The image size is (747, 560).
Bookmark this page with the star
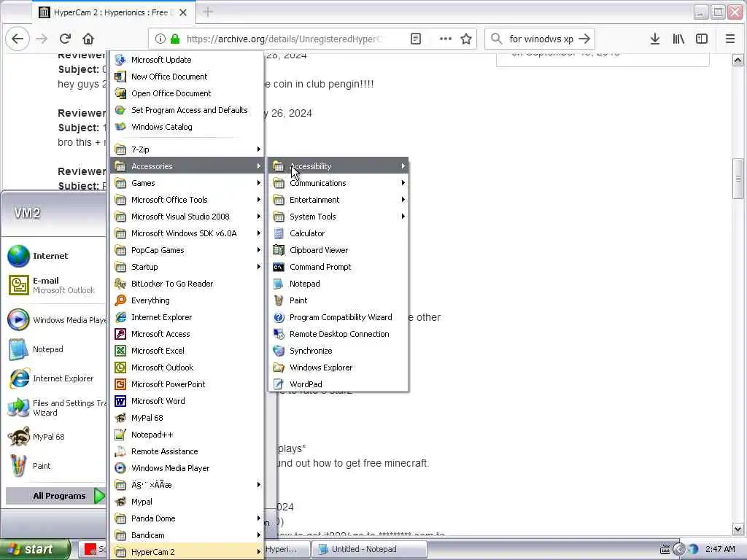[x=466, y=39]
